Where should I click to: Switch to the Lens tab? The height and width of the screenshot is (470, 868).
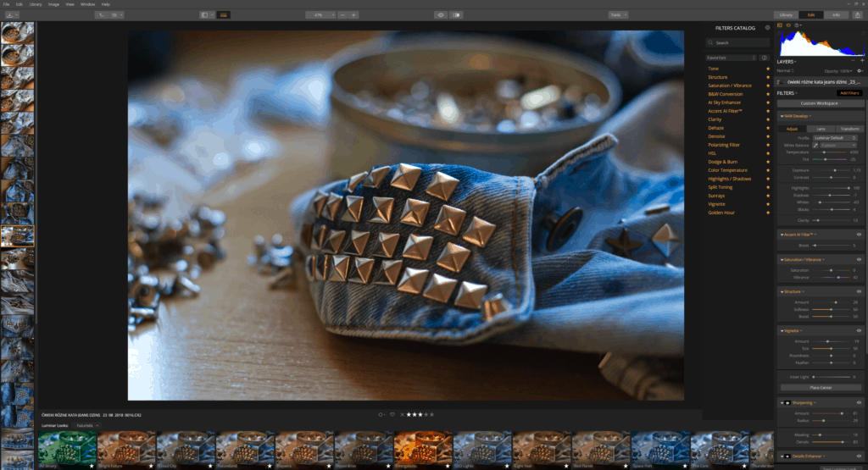click(x=820, y=128)
